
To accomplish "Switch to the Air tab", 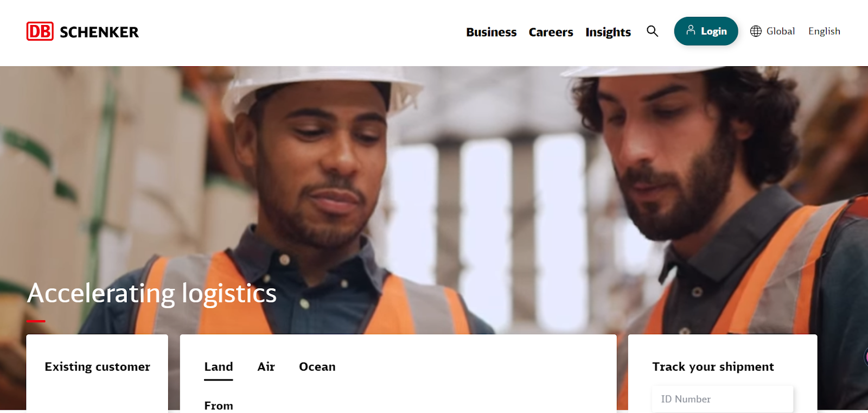I will 266,367.
